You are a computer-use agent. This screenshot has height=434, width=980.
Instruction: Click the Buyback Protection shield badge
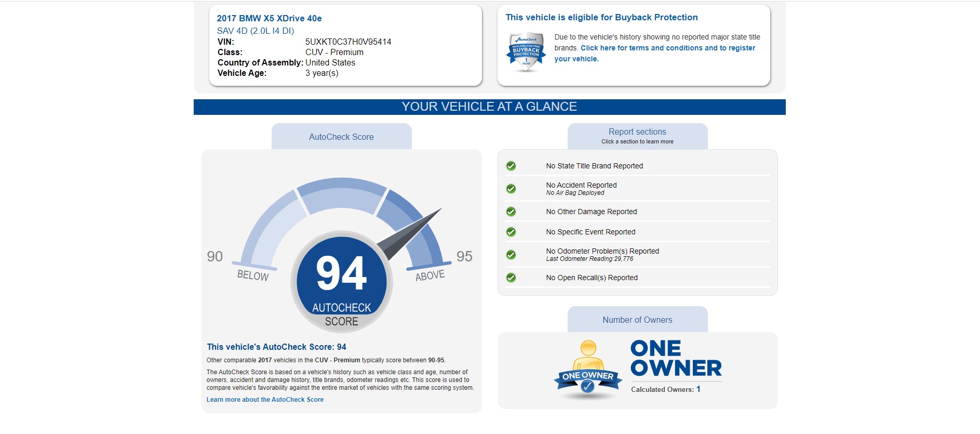[x=526, y=52]
